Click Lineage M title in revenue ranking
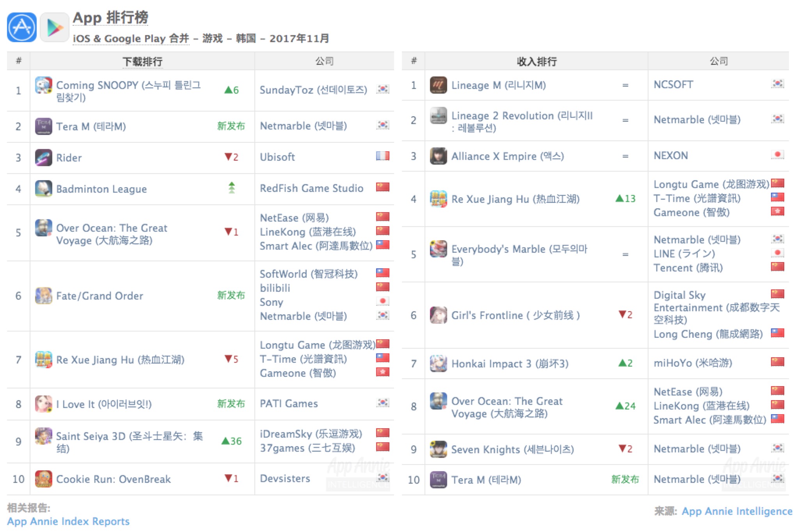Viewport: 803px width, 532px height. tap(499, 85)
